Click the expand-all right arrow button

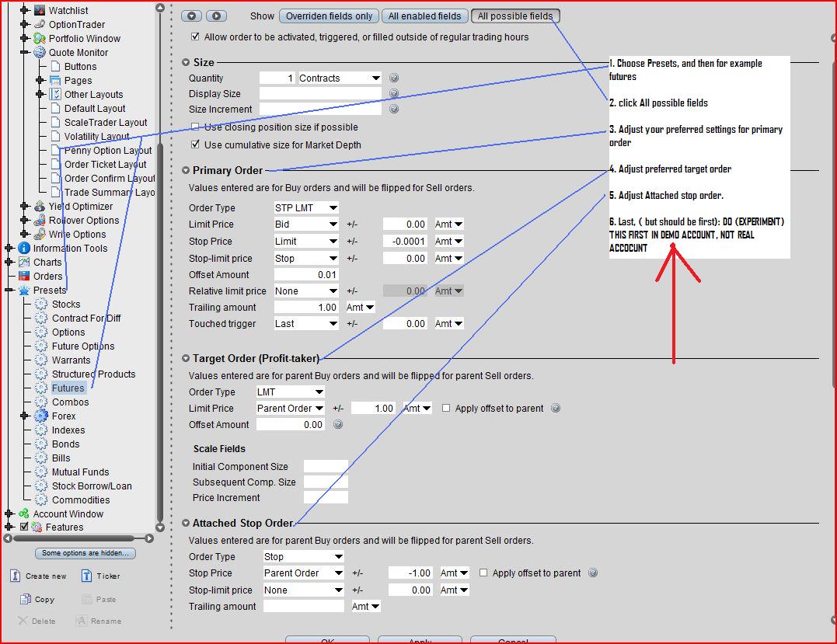pyautogui.click(x=216, y=16)
